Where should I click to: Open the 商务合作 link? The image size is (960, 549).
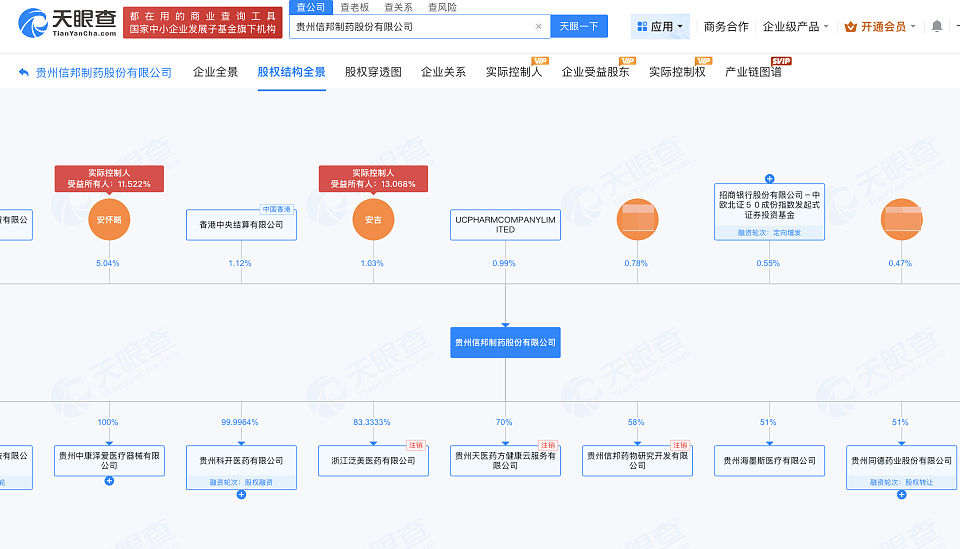(x=726, y=26)
